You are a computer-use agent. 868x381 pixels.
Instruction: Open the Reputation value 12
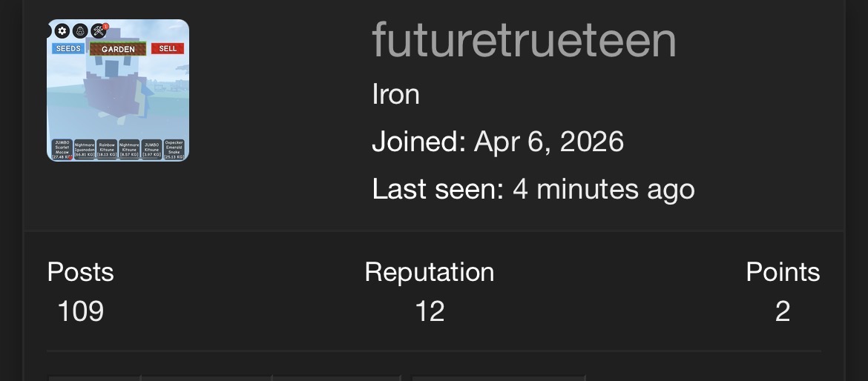click(430, 311)
